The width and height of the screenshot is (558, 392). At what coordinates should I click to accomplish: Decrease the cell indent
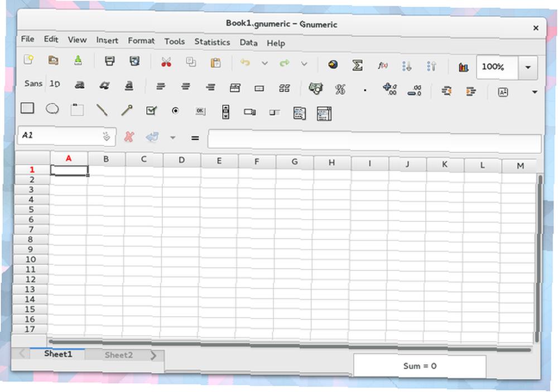(446, 91)
